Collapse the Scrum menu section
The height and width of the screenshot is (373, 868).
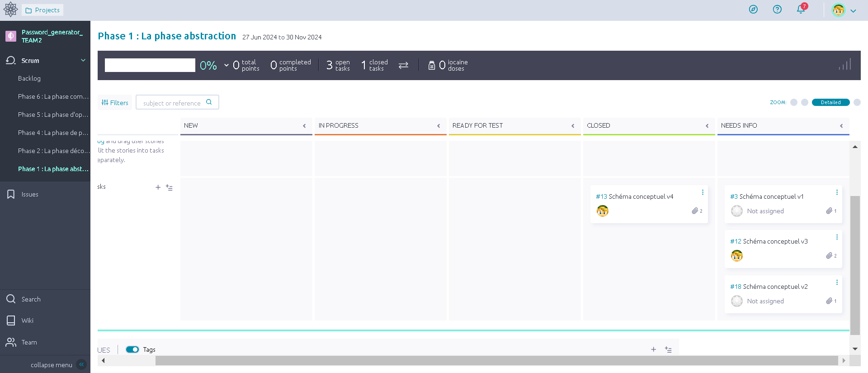83,60
